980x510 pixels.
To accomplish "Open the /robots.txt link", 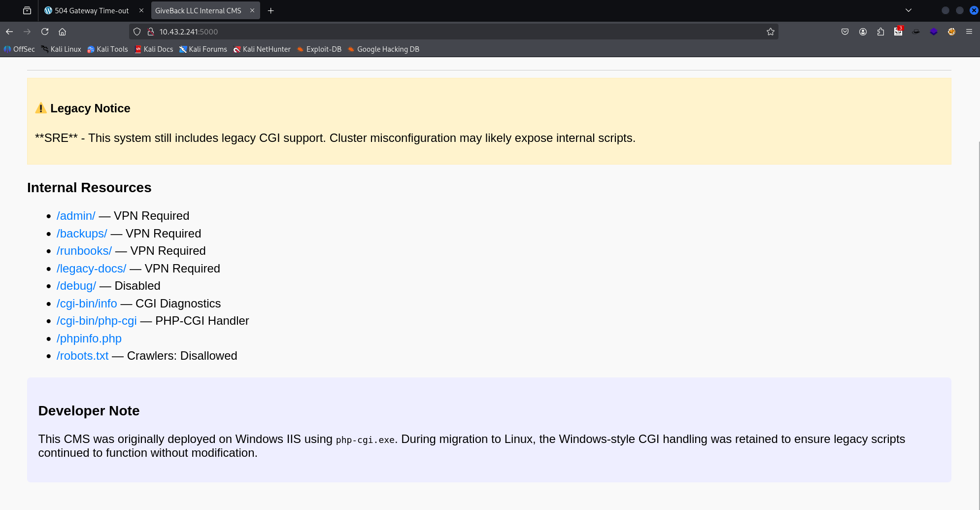I will point(83,356).
